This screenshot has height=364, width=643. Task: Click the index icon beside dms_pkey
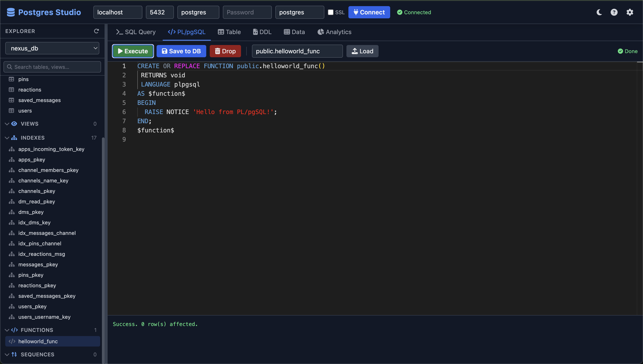pyautogui.click(x=12, y=212)
